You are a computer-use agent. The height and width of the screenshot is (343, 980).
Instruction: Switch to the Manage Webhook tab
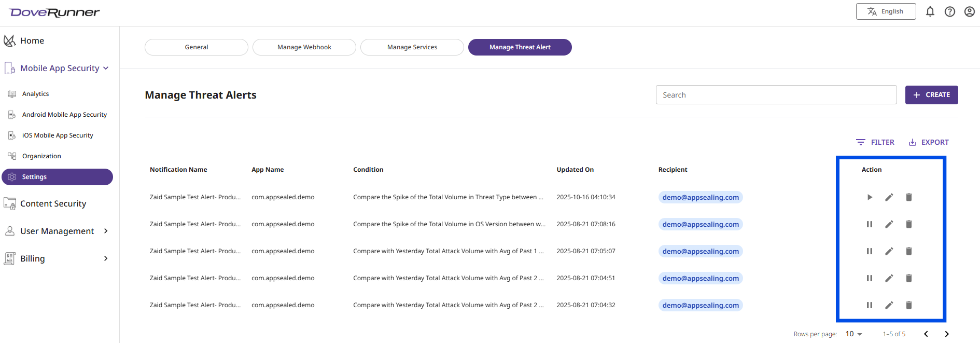304,47
